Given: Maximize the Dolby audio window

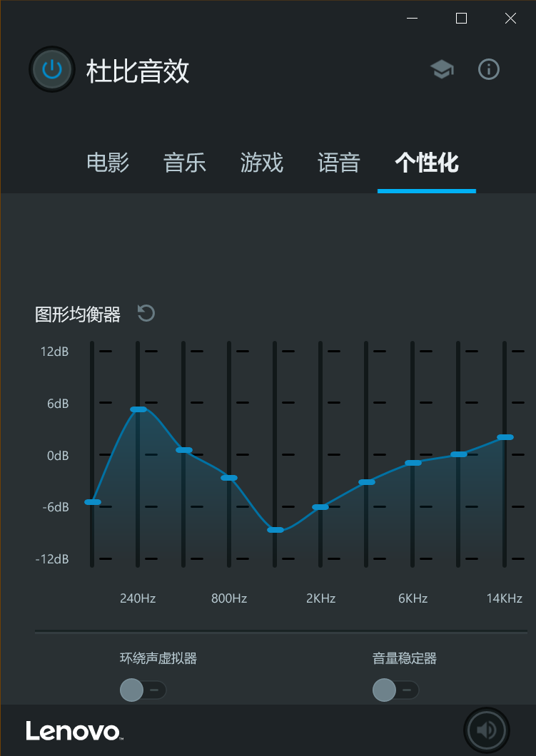Looking at the screenshot, I should [x=461, y=19].
